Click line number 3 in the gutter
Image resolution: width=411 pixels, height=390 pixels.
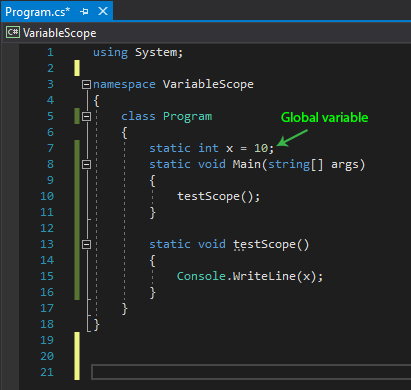pyautogui.click(x=50, y=84)
